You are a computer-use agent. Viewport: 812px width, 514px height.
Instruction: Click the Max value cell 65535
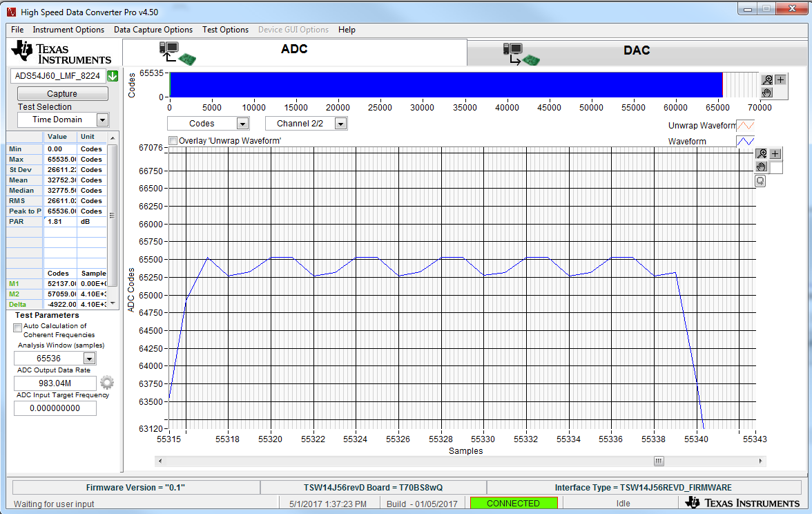(x=61, y=159)
